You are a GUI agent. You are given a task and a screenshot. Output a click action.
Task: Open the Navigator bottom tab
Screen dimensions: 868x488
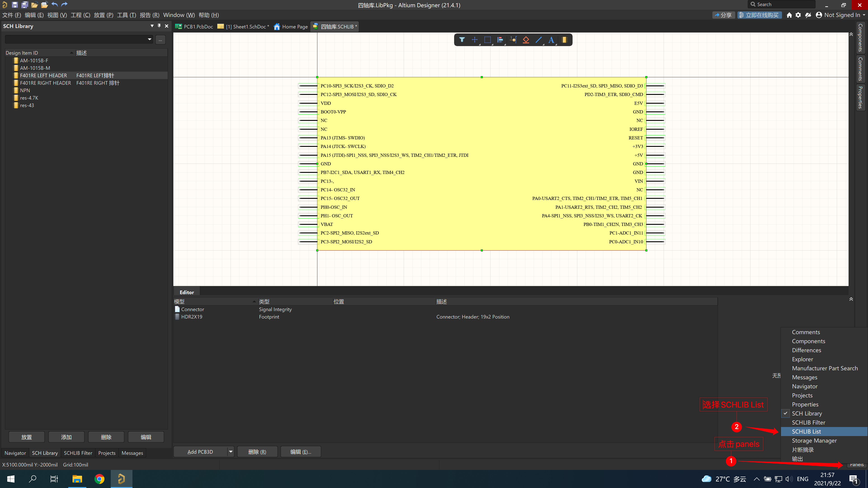(x=15, y=453)
